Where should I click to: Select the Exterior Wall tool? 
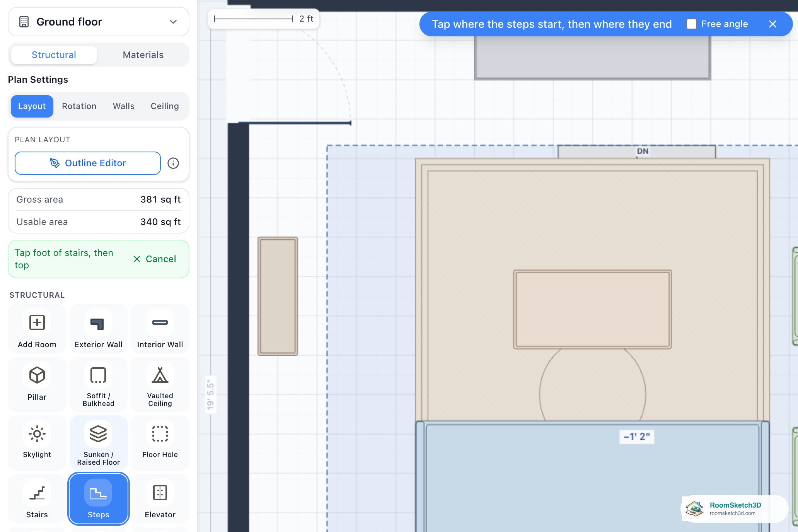[98, 329]
